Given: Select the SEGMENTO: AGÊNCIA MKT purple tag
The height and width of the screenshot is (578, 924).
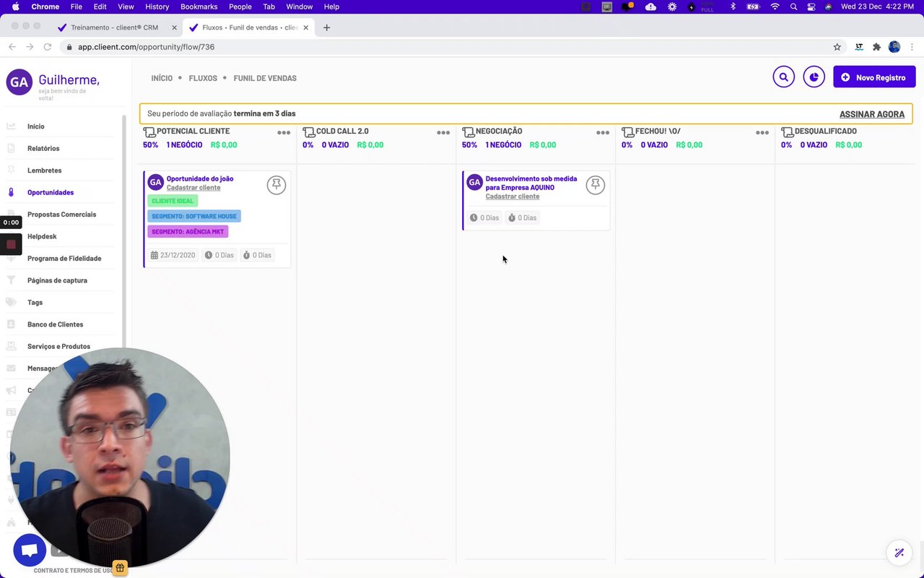Looking at the screenshot, I should 188,232.
